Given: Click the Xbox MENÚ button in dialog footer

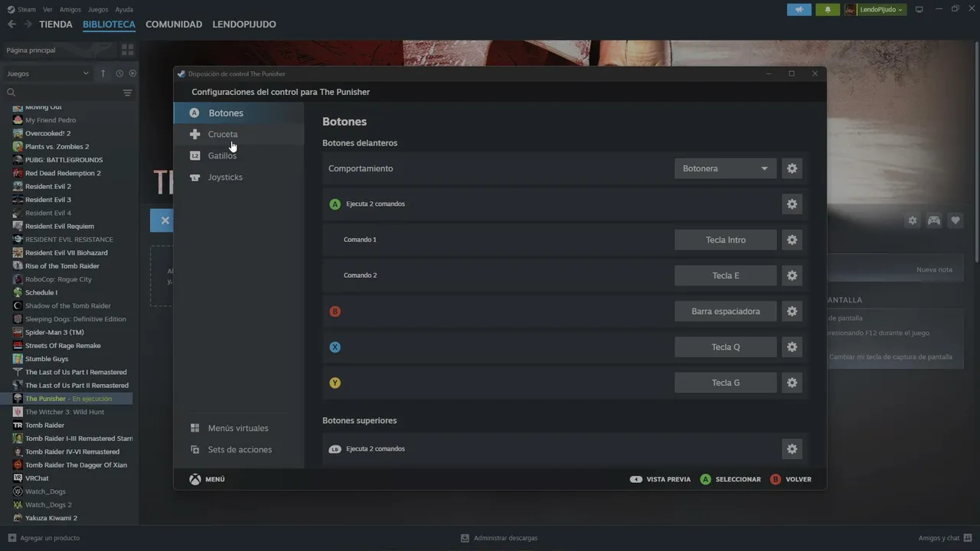Looking at the screenshot, I should coord(207,479).
